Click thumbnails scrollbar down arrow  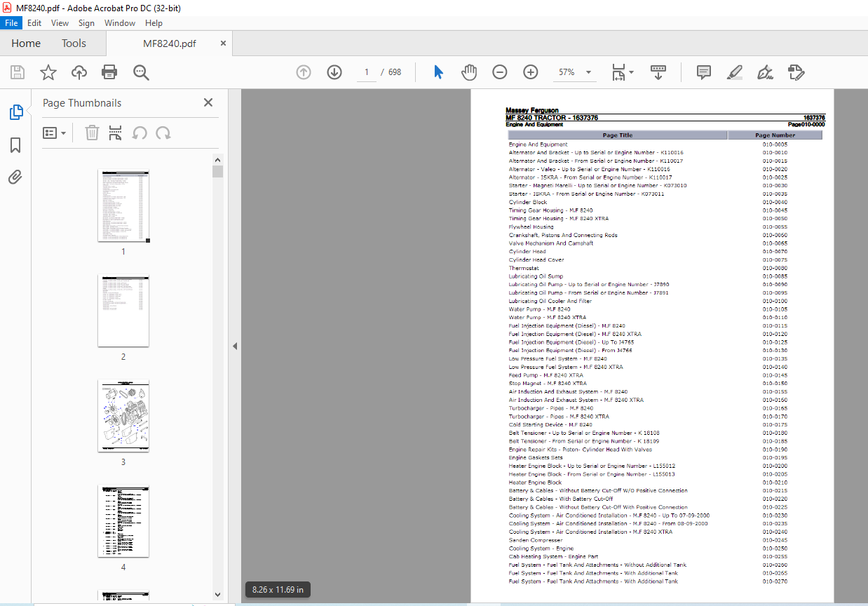pyautogui.click(x=217, y=594)
